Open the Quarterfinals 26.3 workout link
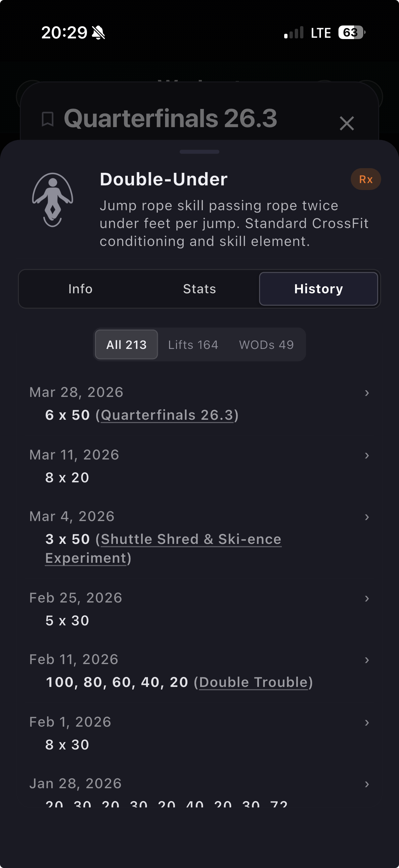The image size is (399, 868). (167, 415)
